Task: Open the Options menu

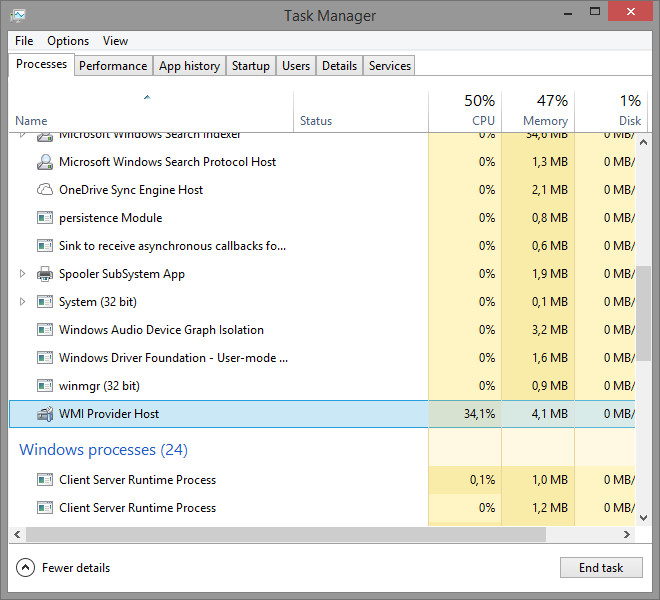Action: pos(68,41)
